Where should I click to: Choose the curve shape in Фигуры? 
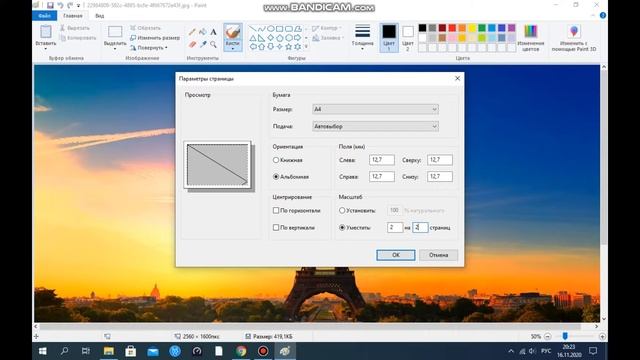pyautogui.click(x=262, y=29)
